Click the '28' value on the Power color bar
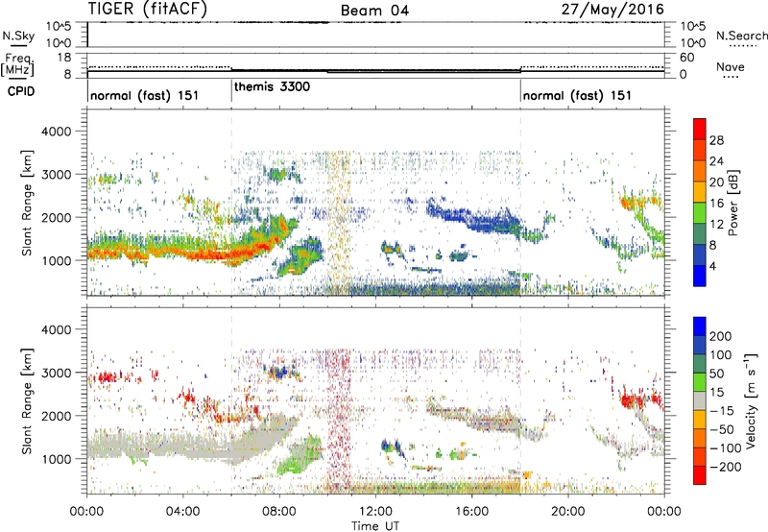This screenshot has height=532, width=768. coord(716,140)
